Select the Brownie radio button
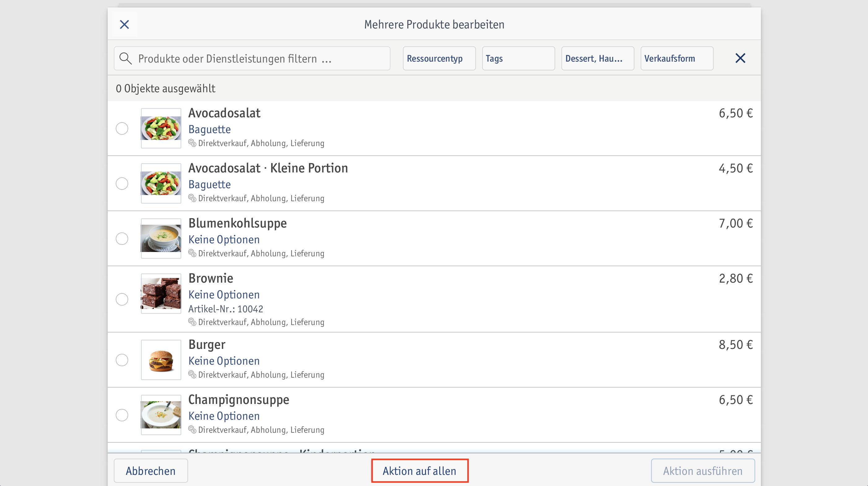The width and height of the screenshot is (868, 486). coord(122,299)
